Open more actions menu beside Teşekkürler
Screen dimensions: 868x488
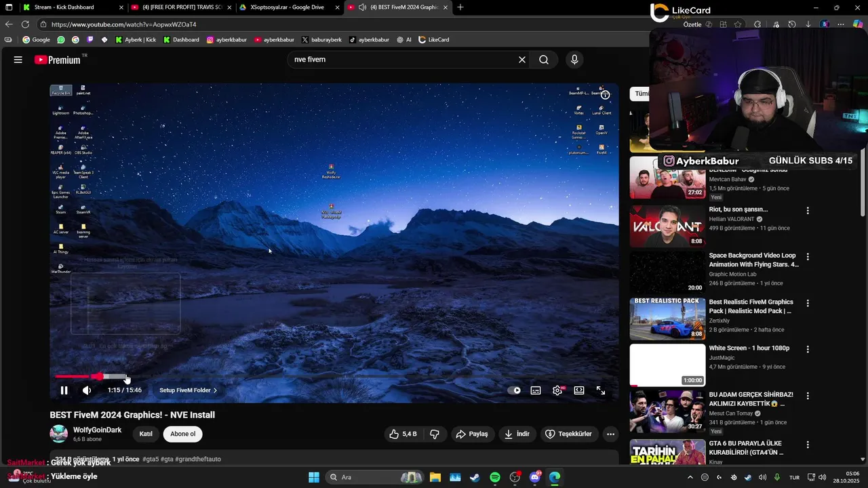(x=610, y=434)
